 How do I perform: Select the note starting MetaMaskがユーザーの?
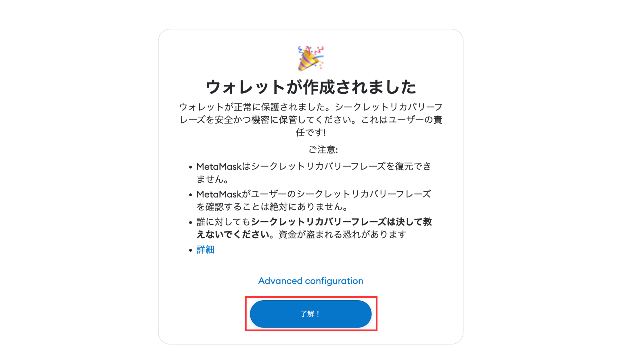(x=314, y=200)
